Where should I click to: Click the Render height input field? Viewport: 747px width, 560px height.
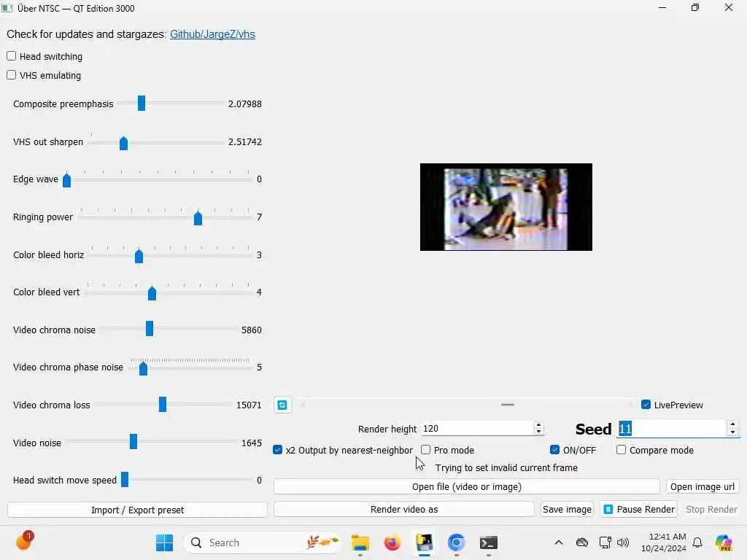(477, 429)
